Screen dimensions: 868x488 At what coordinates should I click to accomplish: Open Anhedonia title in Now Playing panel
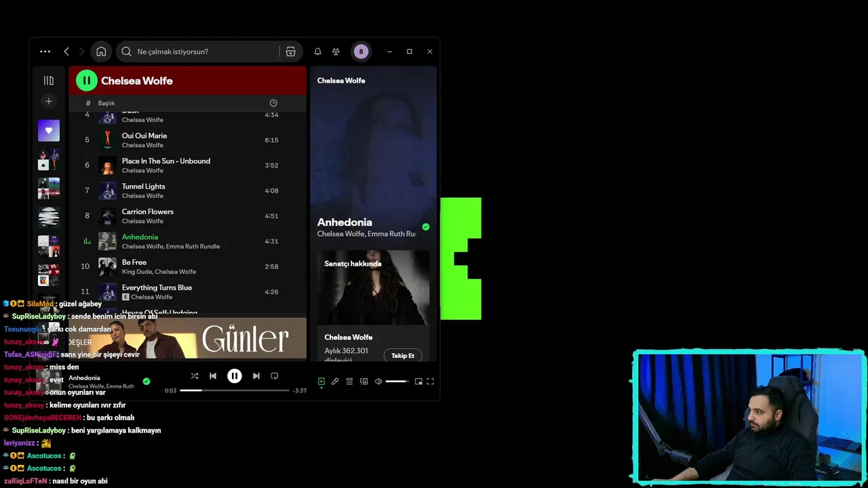(344, 222)
